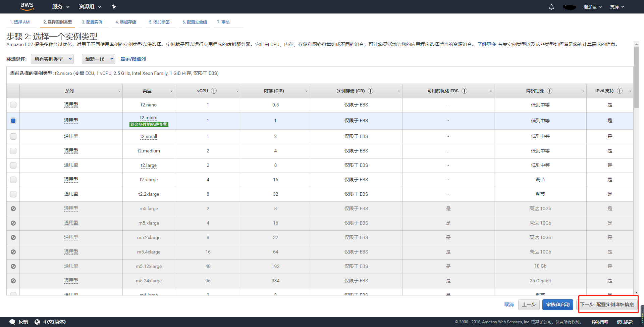The image size is (644, 327).
Task: Switch to step 6 配置安全组 tab
Action: click(195, 22)
